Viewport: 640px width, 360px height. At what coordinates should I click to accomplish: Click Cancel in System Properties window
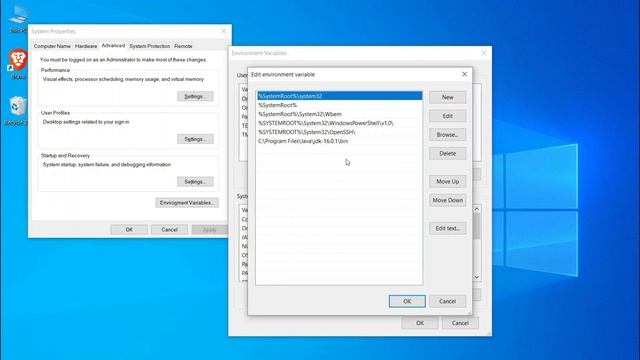coord(169,229)
